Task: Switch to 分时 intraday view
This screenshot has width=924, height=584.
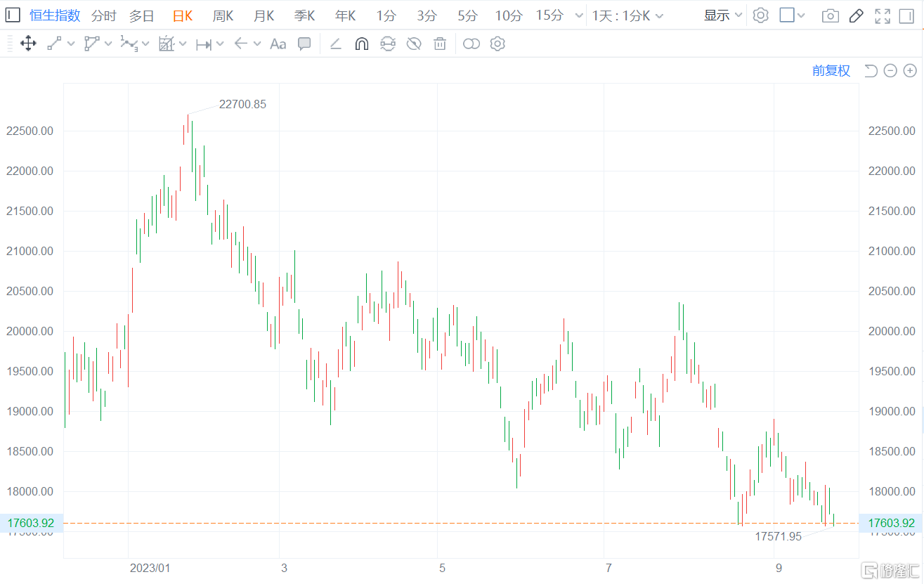Action: 104,15
